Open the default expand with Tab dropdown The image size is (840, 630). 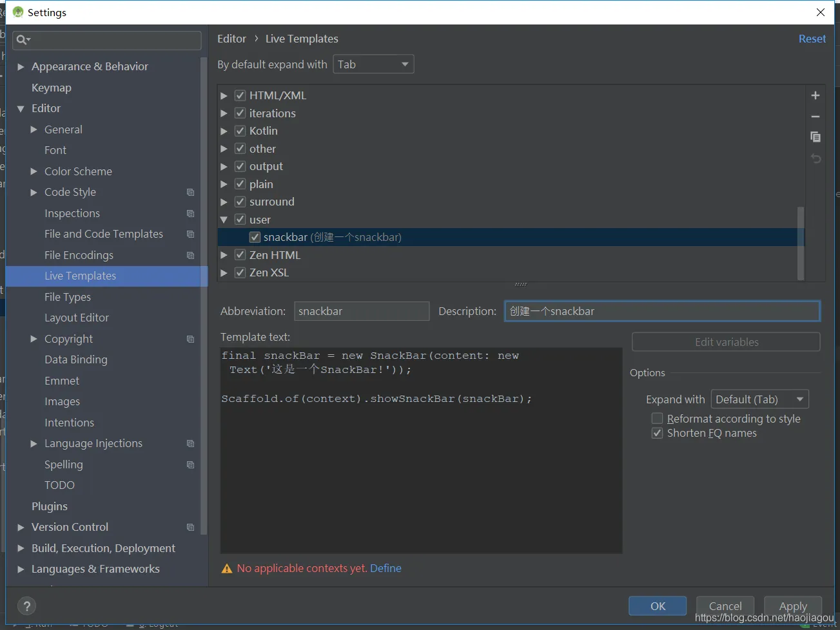(373, 64)
